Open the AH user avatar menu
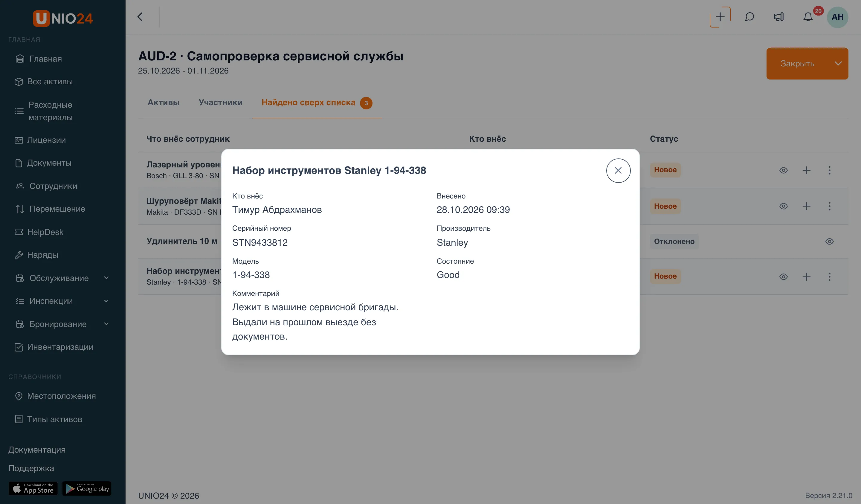 click(837, 17)
